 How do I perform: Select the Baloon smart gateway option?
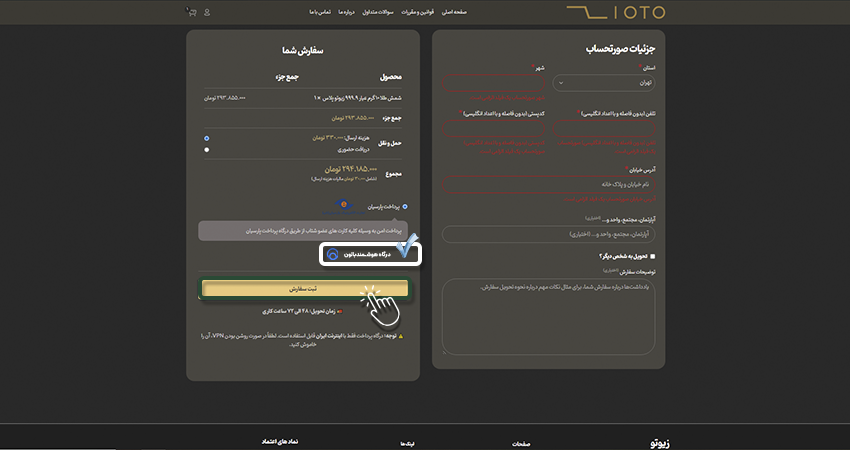click(x=370, y=254)
